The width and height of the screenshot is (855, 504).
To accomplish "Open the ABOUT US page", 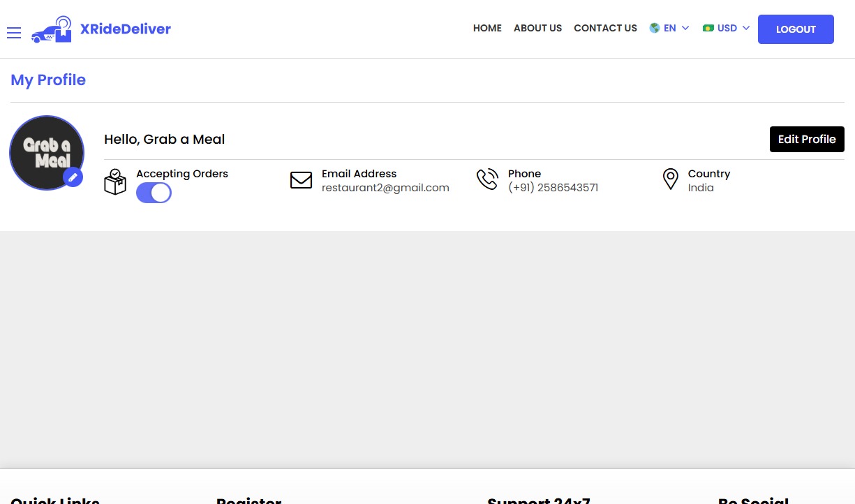I will pos(537,29).
